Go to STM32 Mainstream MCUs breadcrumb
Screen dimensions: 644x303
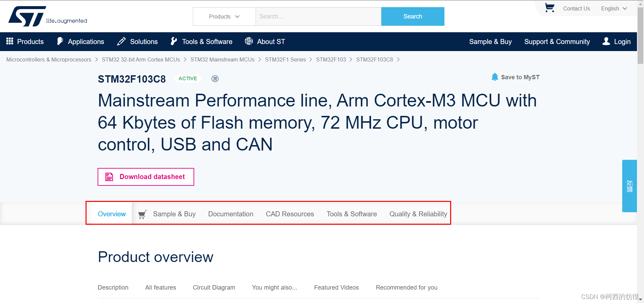[x=222, y=59]
